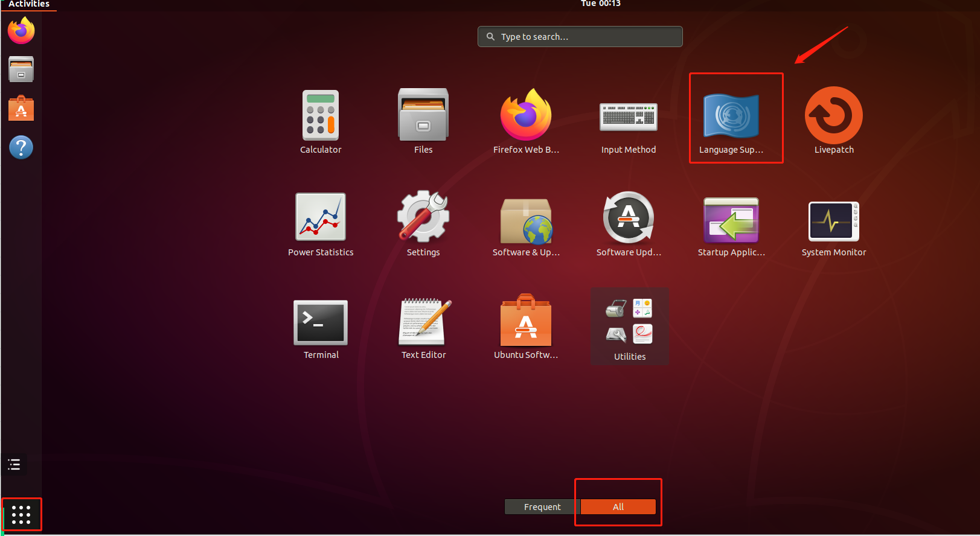This screenshot has height=536, width=980.
Task: Launch the Text Editor
Action: (423, 327)
